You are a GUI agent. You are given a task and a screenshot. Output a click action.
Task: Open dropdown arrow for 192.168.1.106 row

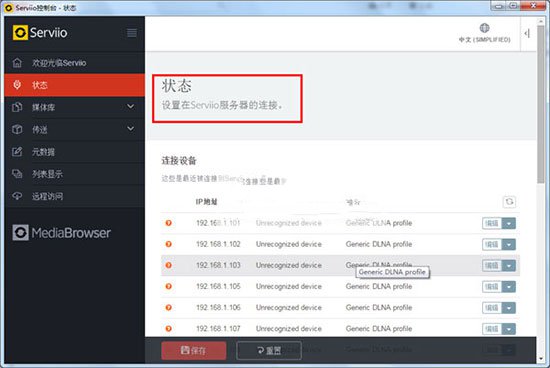tap(509, 308)
